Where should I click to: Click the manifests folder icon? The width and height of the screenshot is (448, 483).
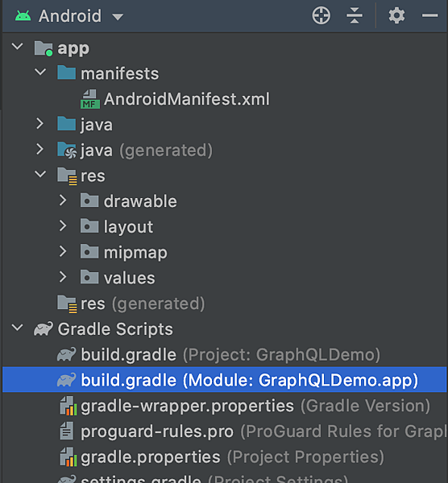tap(66, 72)
